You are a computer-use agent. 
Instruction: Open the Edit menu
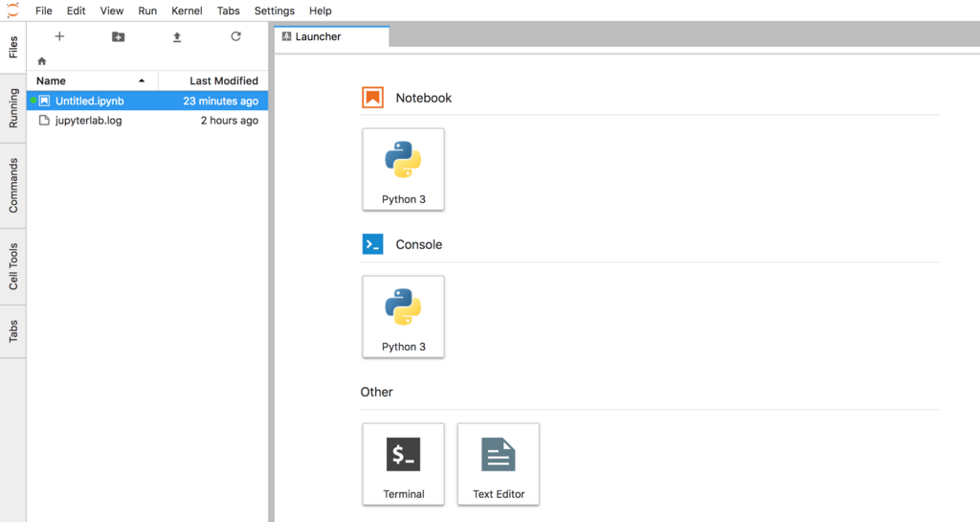pyautogui.click(x=77, y=11)
